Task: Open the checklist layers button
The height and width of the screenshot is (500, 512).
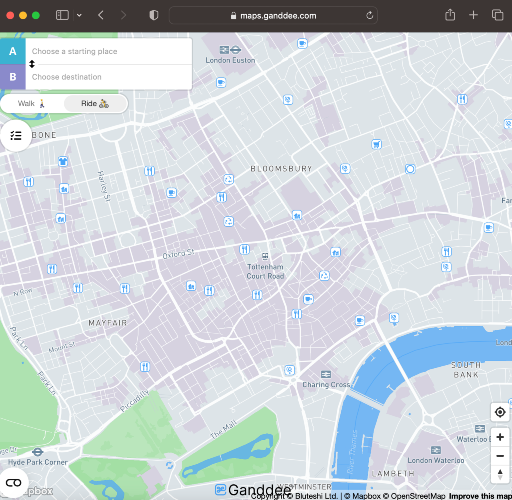Action: click(16, 136)
